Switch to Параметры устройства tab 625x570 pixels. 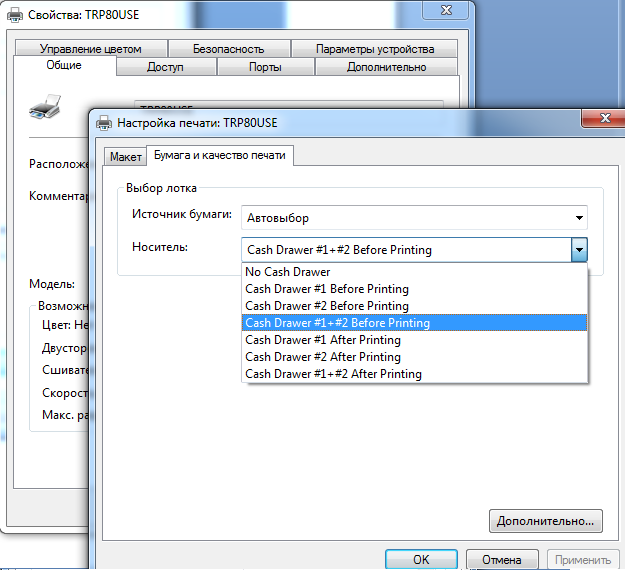[374, 49]
